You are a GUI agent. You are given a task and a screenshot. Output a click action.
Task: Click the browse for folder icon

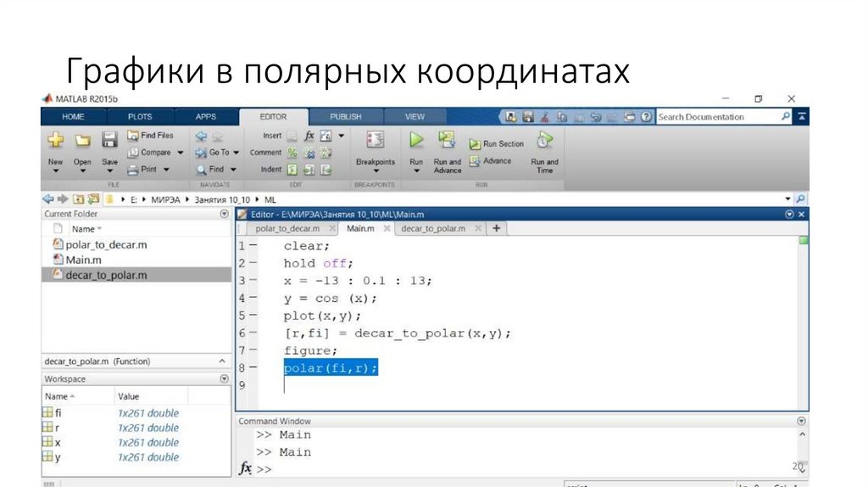(93, 199)
